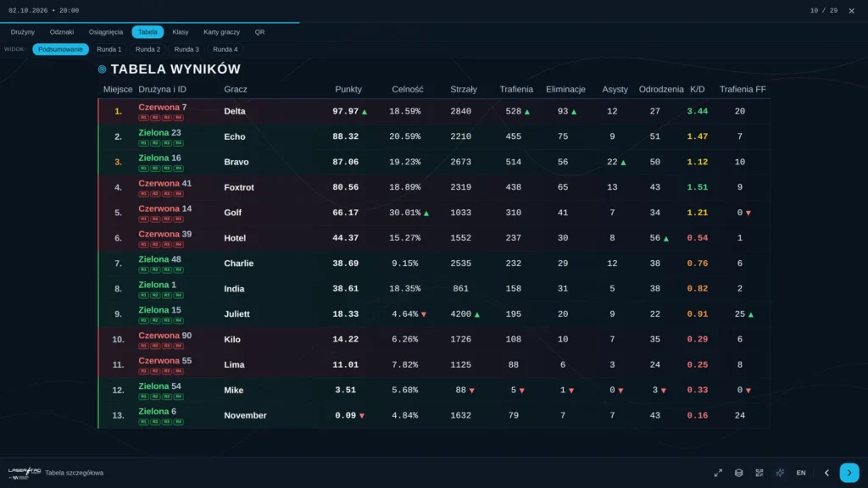Image resolution: width=868 pixels, height=488 pixels.
Task: Switch view to Runda 2
Action: (x=147, y=49)
